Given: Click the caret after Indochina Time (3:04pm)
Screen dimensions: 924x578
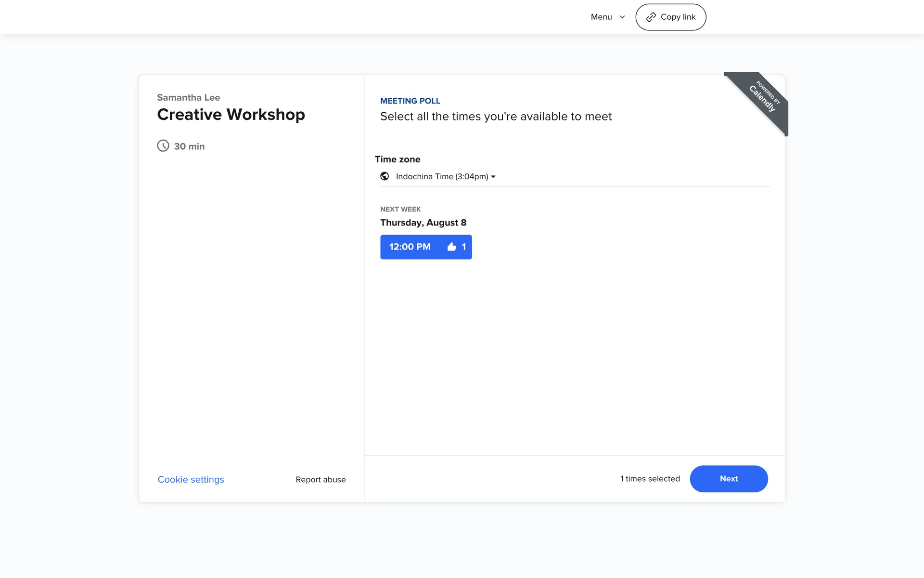Looking at the screenshot, I should click(x=493, y=177).
